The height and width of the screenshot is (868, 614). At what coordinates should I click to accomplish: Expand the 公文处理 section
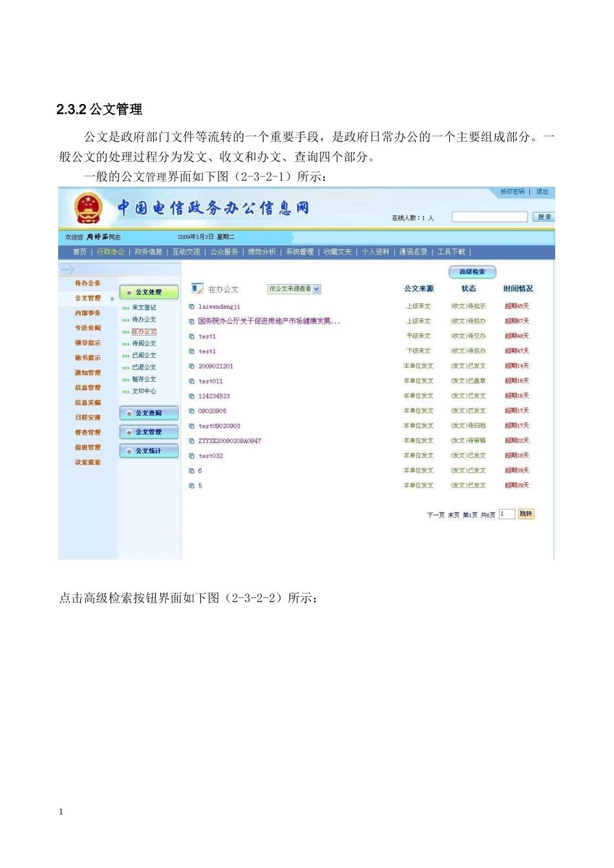tap(149, 293)
